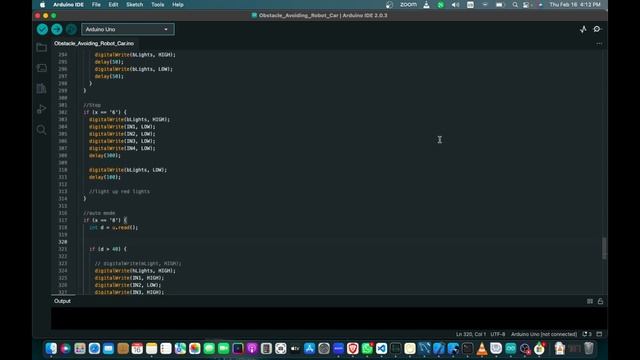Image resolution: width=640 pixels, height=360 pixels.
Task: Open Spotlight search in menu bar
Action: (x=515, y=5)
